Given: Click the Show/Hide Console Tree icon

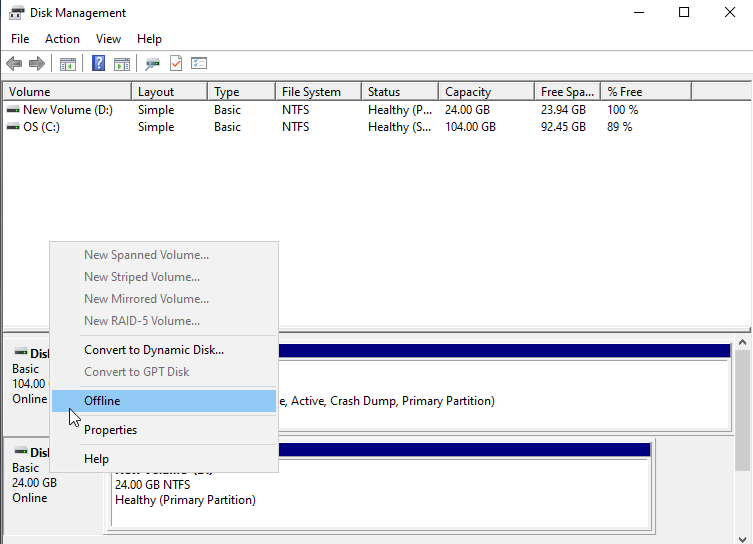Looking at the screenshot, I should [68, 64].
